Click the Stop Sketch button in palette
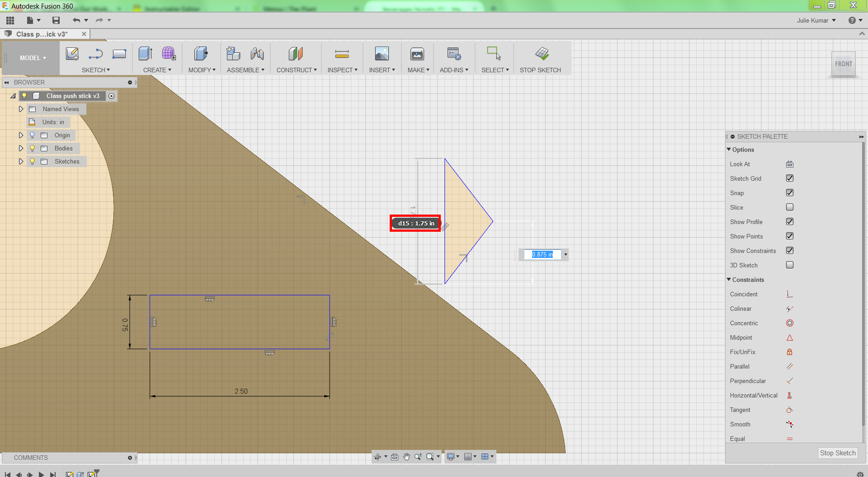Image resolution: width=868 pixels, height=477 pixels. 838,453
